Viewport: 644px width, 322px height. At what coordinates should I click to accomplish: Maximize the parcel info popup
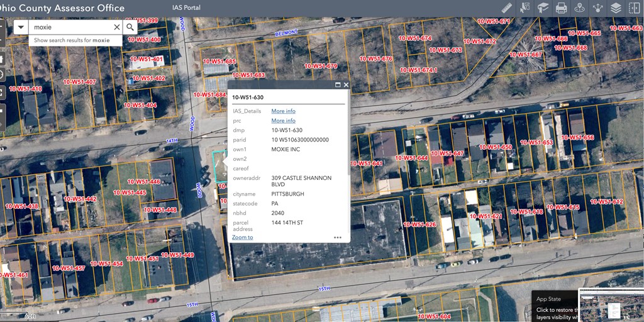tap(338, 85)
